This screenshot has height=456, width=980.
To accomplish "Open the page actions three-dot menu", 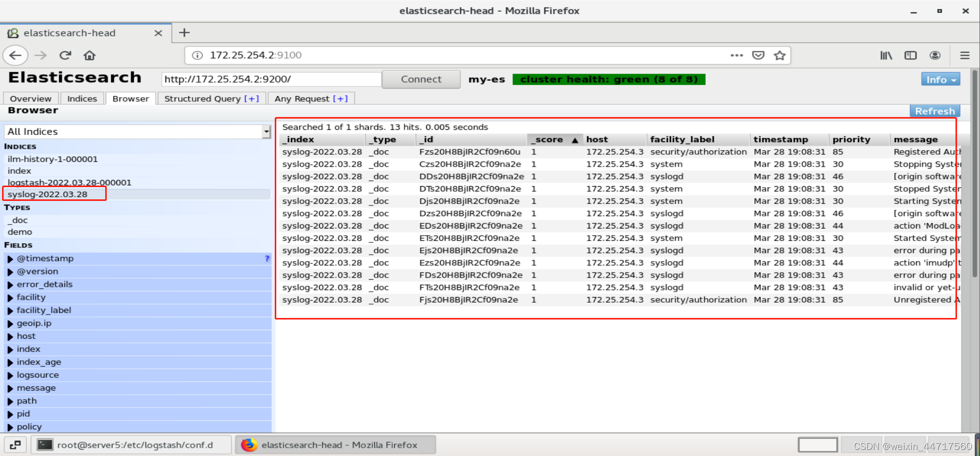I will [x=736, y=55].
